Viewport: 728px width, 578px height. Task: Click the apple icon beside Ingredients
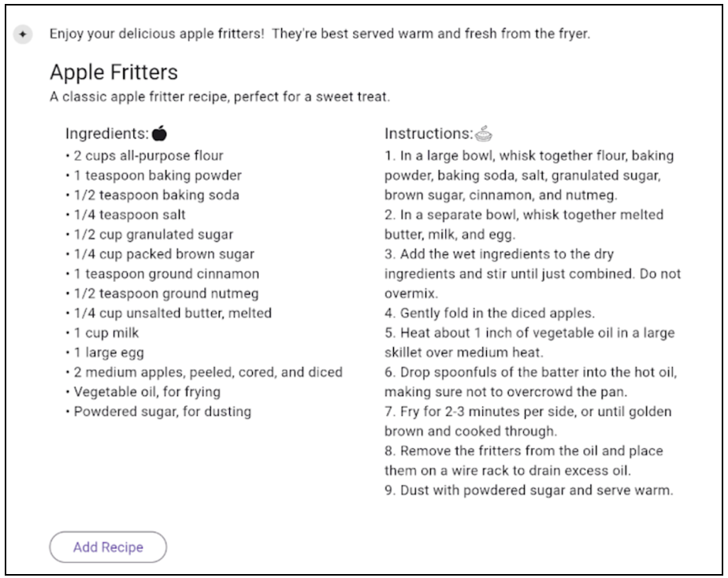click(159, 133)
